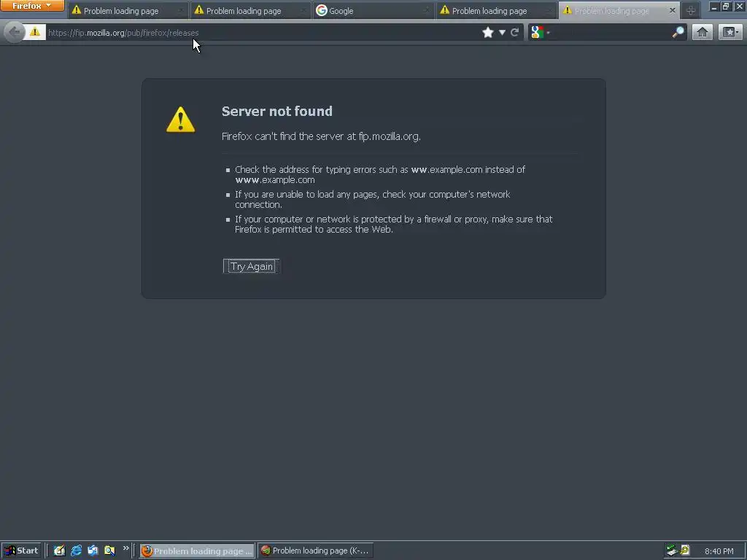Switch to K-Meleon Problem loading page taskbar button
The image size is (747, 560).
(x=315, y=551)
